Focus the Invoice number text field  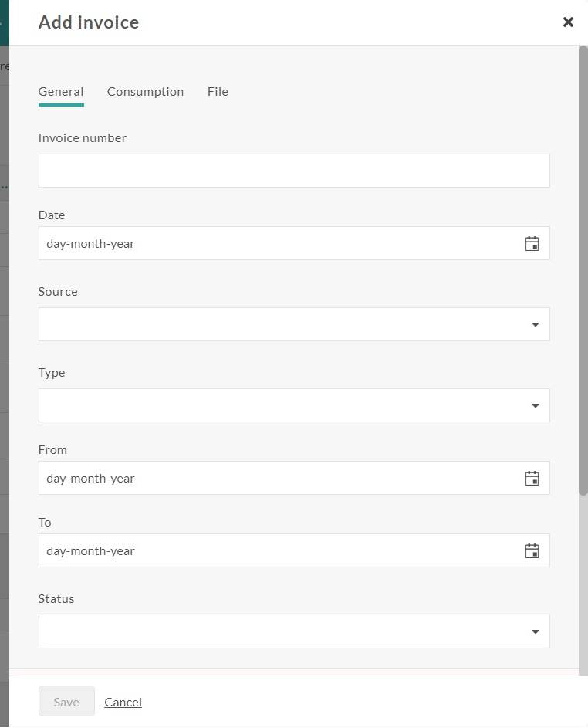click(294, 171)
